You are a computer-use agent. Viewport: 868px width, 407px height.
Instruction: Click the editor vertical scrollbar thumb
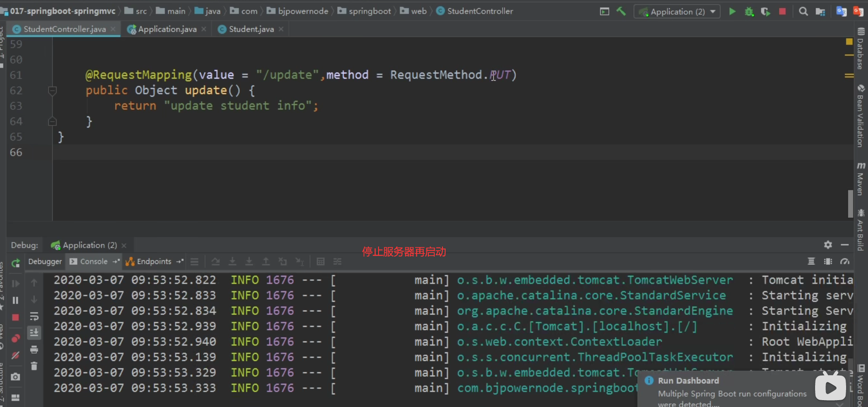pos(850,204)
